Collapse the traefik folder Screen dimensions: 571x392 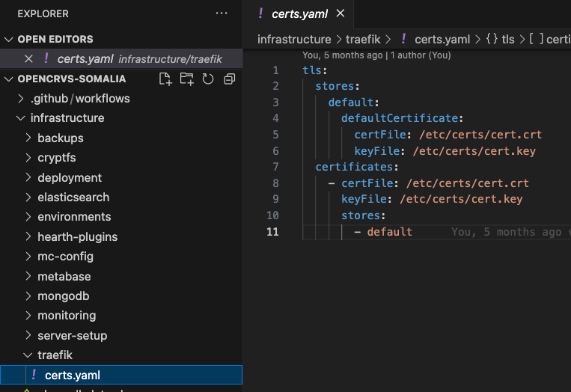tap(55, 355)
